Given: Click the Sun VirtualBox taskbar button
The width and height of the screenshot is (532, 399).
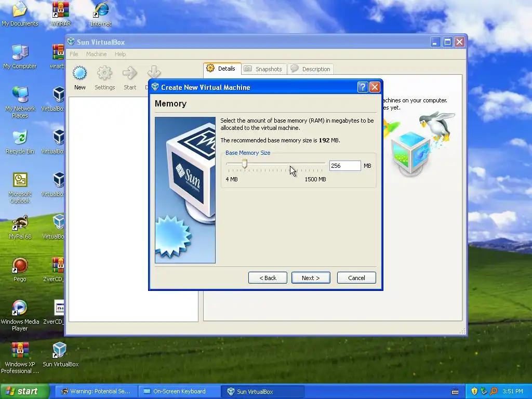Looking at the screenshot, I should coord(263,391).
